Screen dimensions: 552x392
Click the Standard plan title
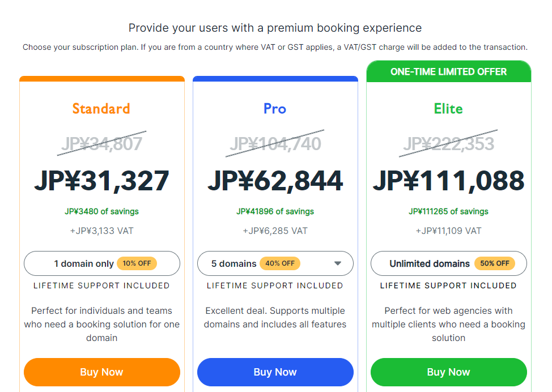[101, 108]
